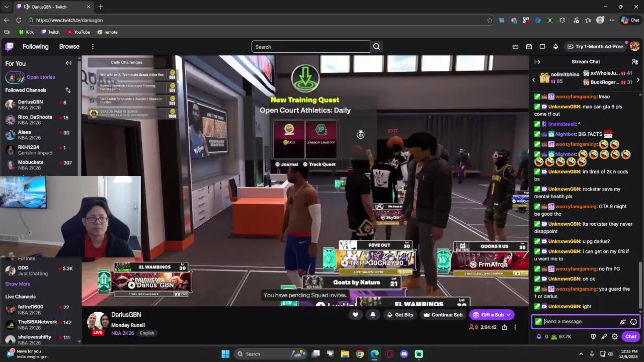The width and height of the screenshot is (644, 362).
Task: Go to previous gift leaderboard entry
Action: (534, 80)
